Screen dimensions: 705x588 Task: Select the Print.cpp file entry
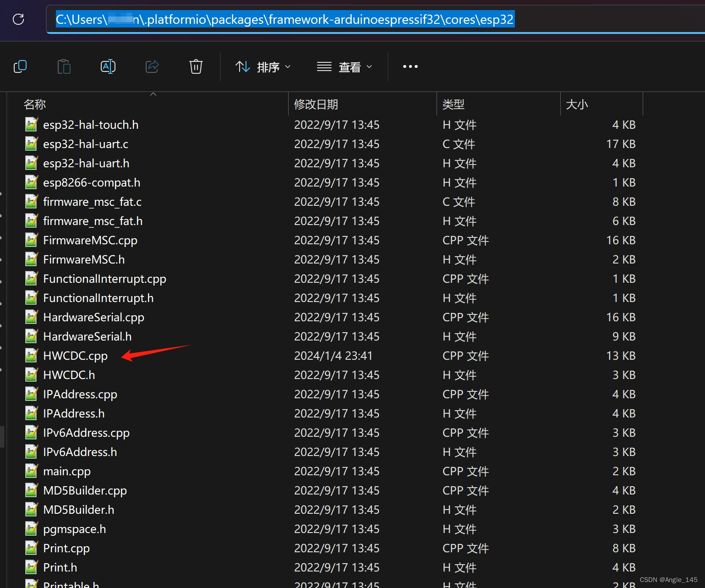pyautogui.click(x=66, y=548)
